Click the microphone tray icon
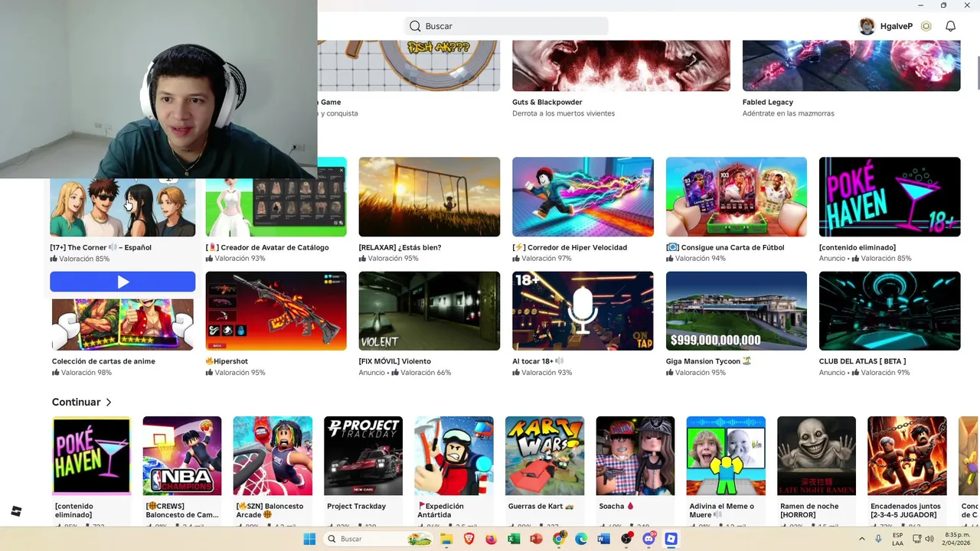This screenshot has width=980, height=551. pos(879,539)
